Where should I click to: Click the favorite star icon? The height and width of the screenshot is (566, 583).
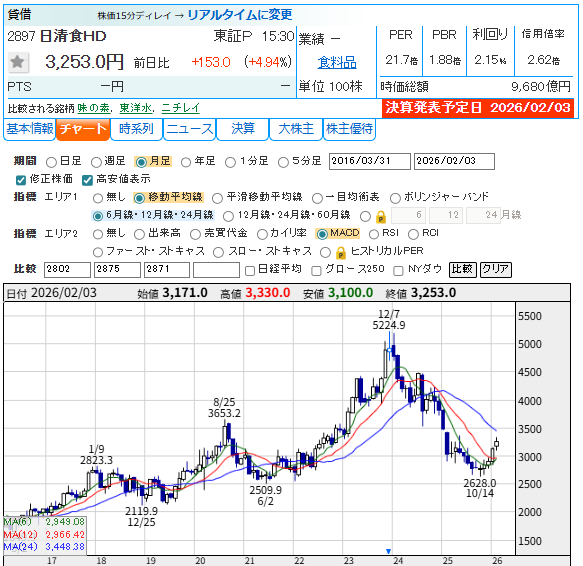[x=17, y=62]
